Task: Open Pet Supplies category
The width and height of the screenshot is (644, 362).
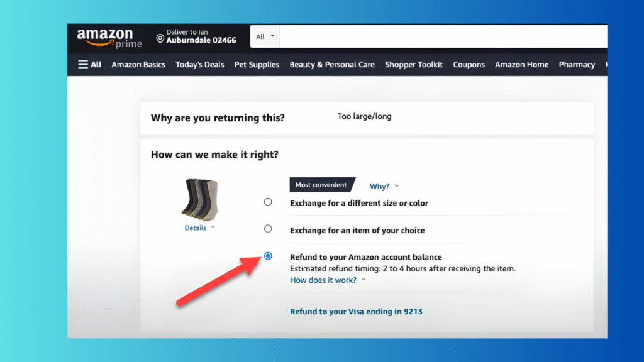Action: coord(257,64)
